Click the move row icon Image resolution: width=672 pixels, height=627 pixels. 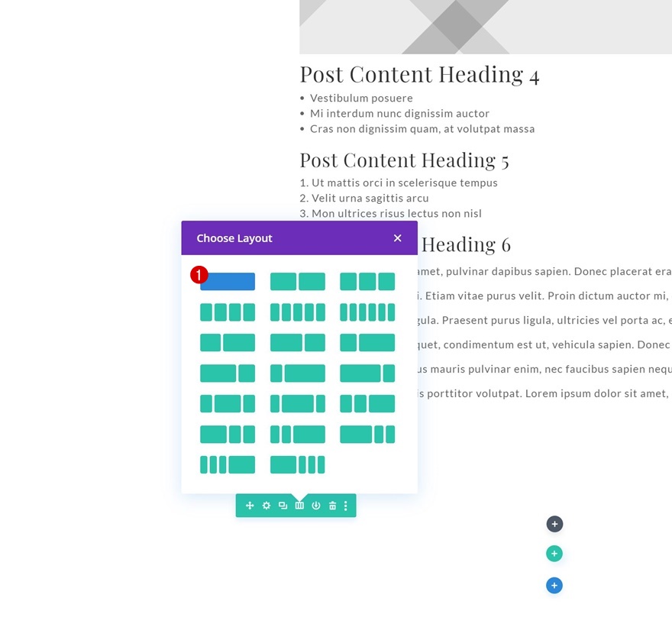[x=250, y=506]
